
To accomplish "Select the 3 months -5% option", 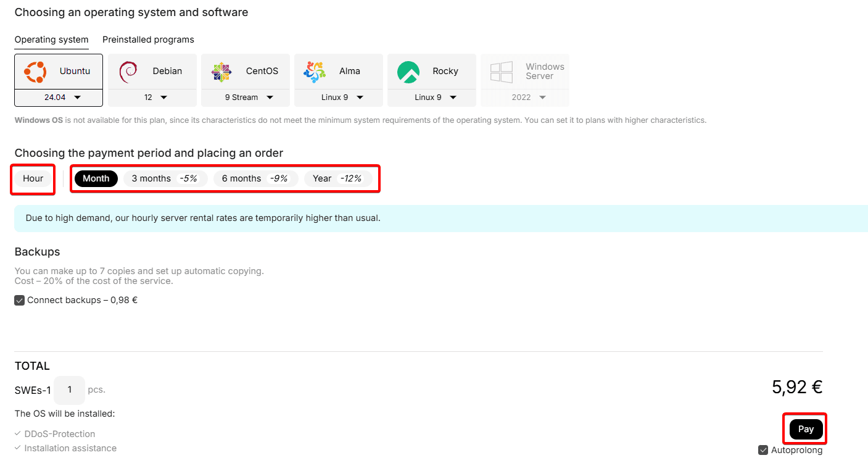I will click(165, 178).
